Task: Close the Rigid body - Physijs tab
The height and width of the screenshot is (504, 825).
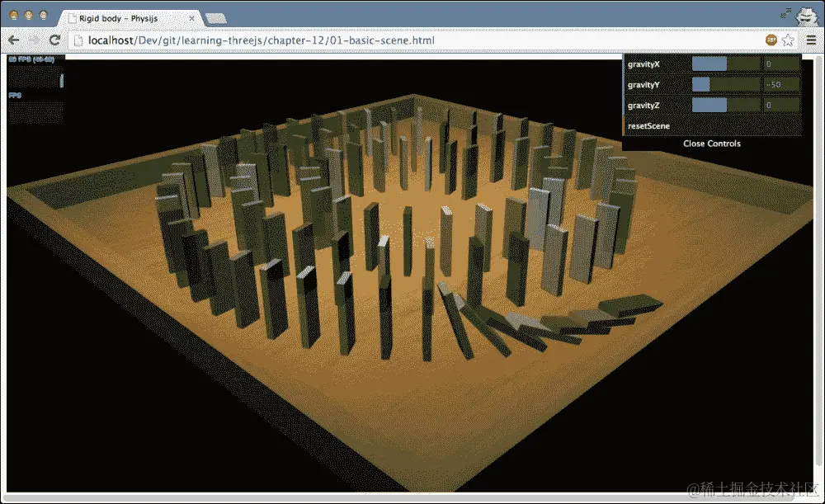Action: (x=192, y=18)
